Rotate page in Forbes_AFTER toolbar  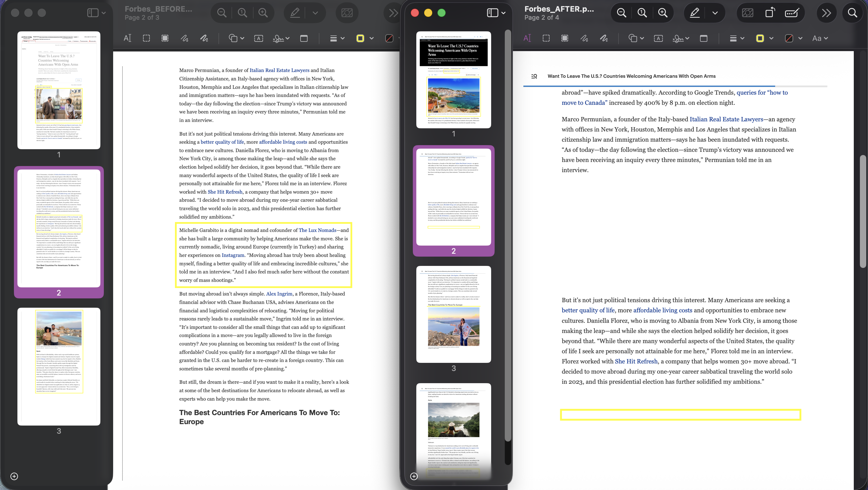(x=770, y=13)
